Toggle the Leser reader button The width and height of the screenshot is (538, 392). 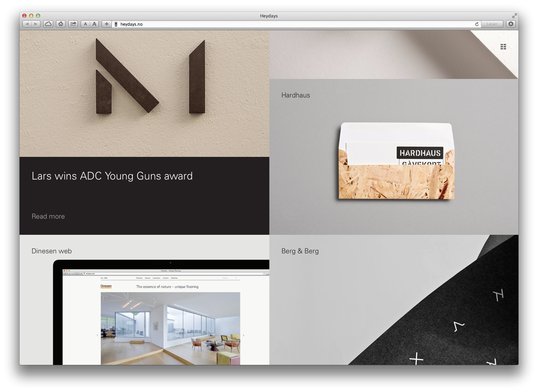click(x=492, y=24)
